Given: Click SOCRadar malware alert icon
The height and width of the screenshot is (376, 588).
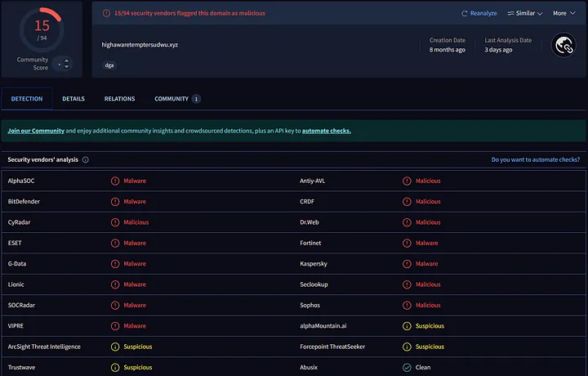Looking at the screenshot, I should click(115, 305).
